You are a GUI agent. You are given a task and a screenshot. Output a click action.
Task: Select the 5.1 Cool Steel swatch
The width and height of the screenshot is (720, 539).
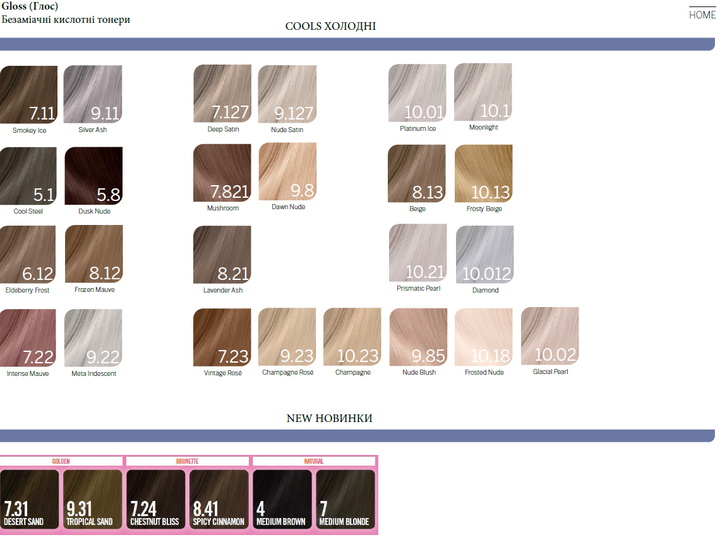tap(28, 176)
